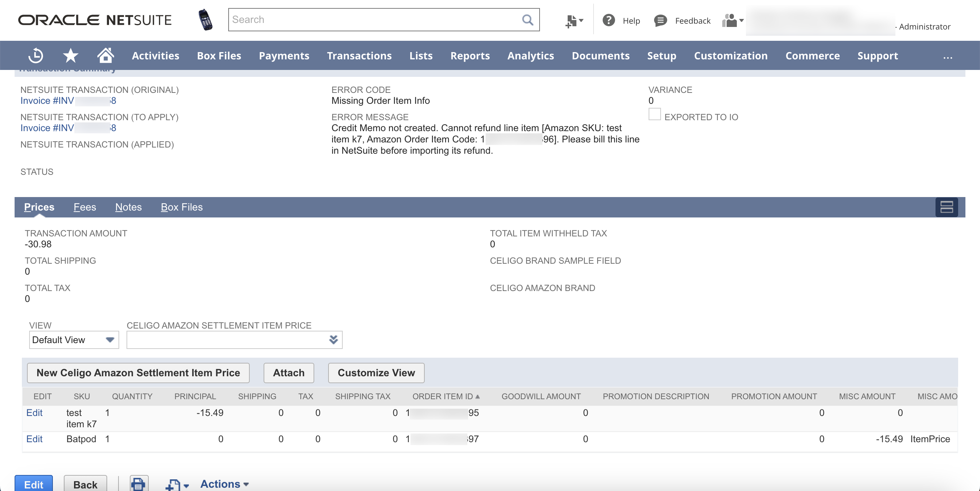Viewport: 980px width, 491px height.
Task: Switch to the Box Files subtab
Action: click(182, 207)
